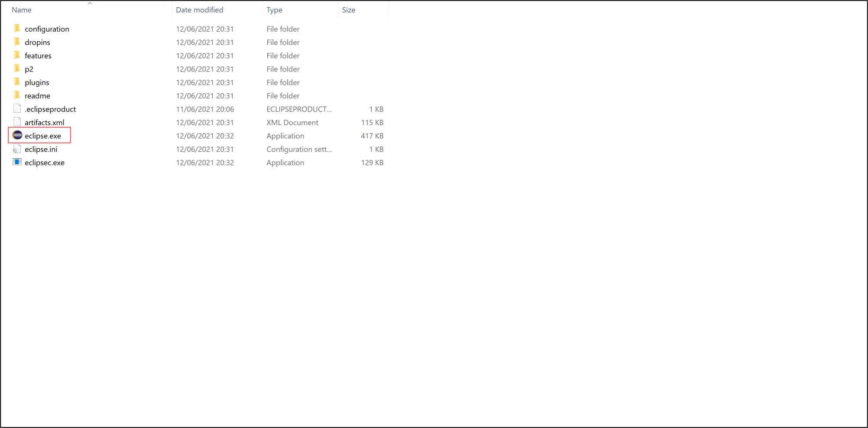Select the eclipsec.exe file name
Screen dimensions: 868x428
[x=45, y=163]
